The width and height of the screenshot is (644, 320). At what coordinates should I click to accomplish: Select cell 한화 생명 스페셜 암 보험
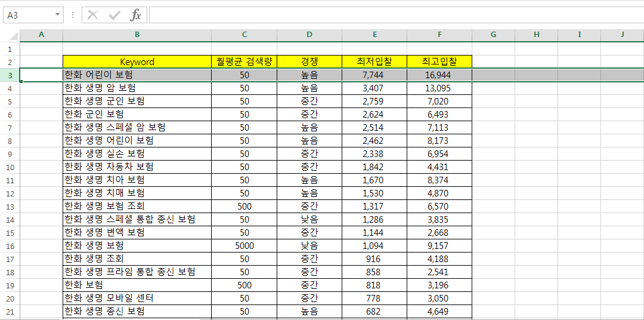(137, 128)
